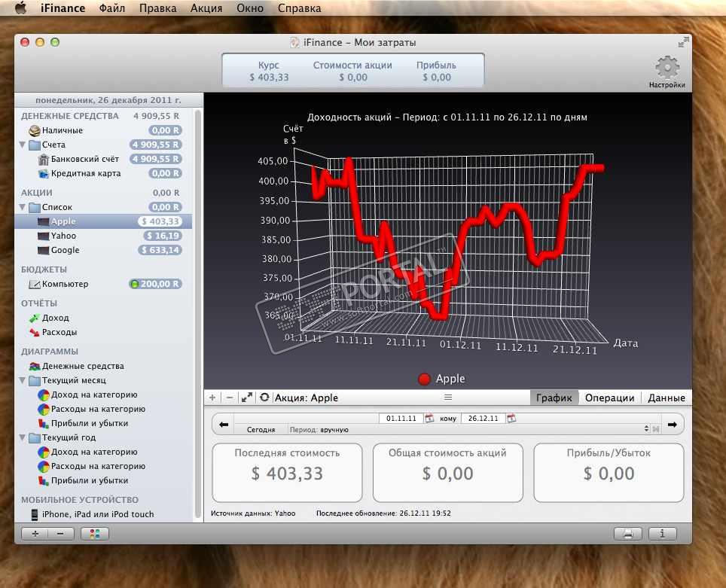726x588 pixels.
Task: Click minus icon in Акция toolbar
Action: (229, 398)
